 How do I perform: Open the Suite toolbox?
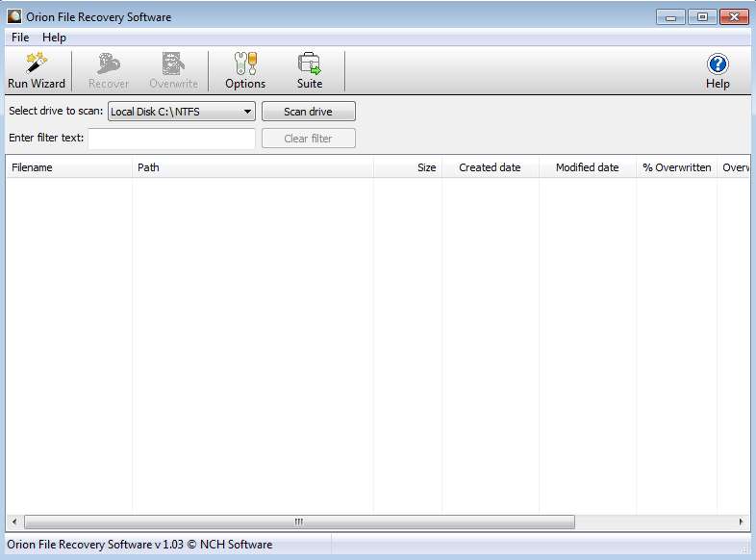(x=310, y=71)
